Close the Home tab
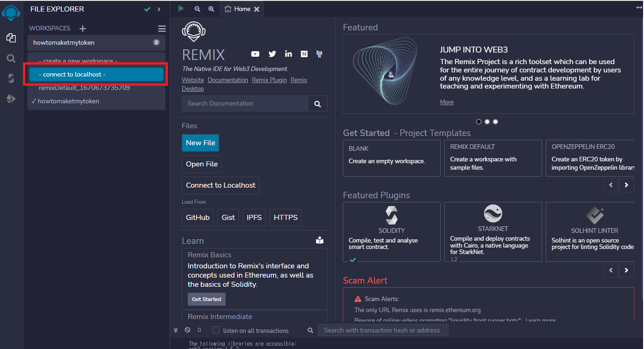The width and height of the screenshot is (644, 349). coord(256,9)
